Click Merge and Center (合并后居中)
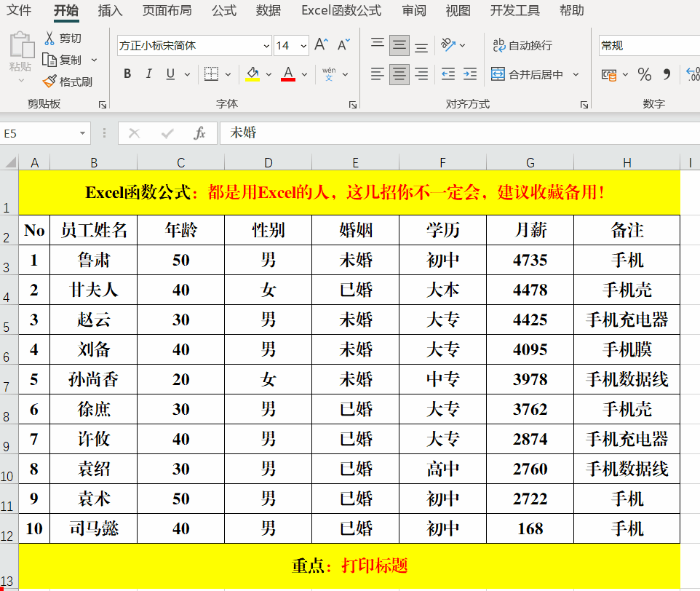Screen dimensions: 700x591 pos(528,74)
